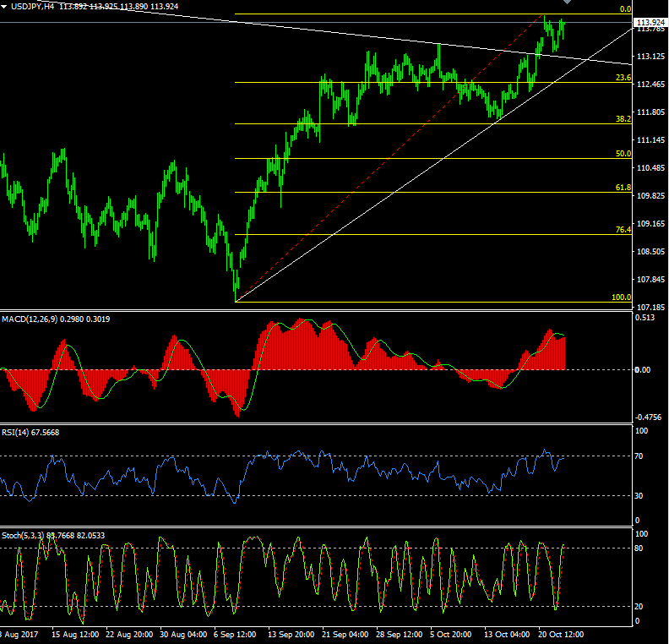Click RSI scale value 100
This screenshot has width=669, height=644.
click(642, 431)
